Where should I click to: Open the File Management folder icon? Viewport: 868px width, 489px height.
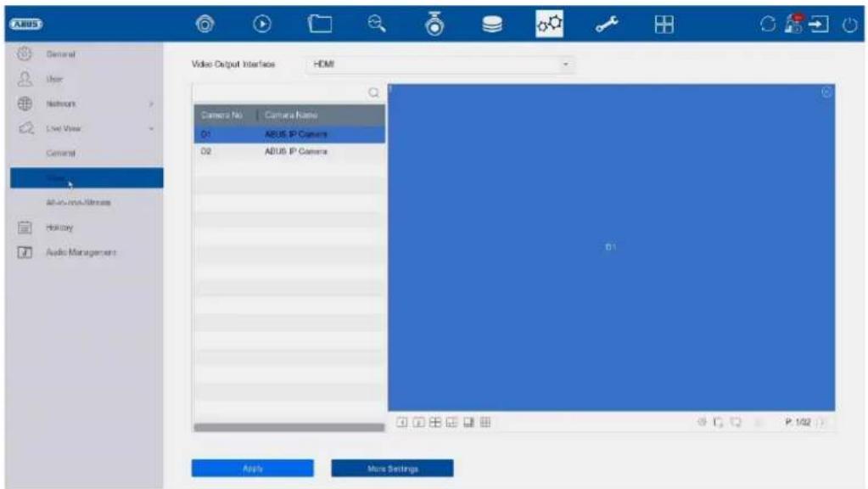coord(319,24)
